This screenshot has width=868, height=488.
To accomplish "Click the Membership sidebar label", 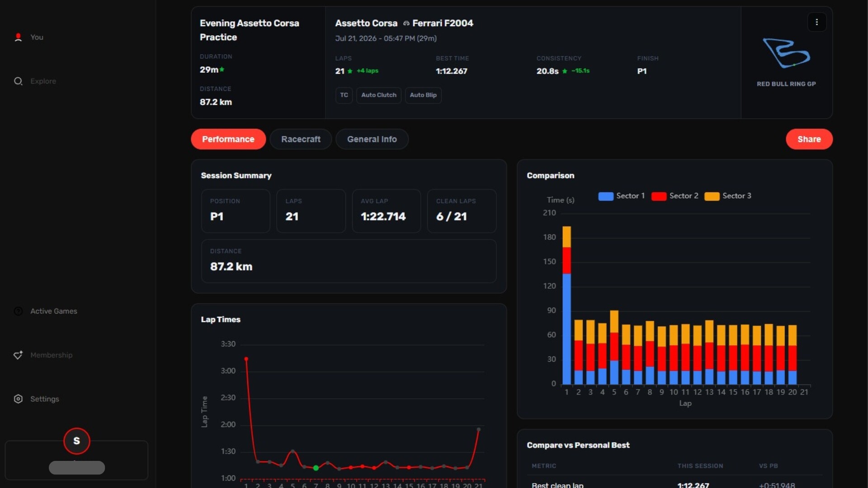I will [52, 355].
